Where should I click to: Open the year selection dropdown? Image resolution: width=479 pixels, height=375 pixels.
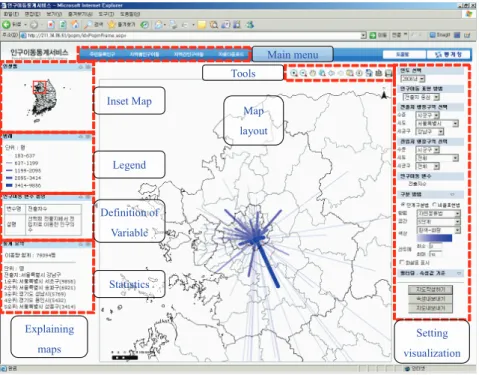(413, 79)
